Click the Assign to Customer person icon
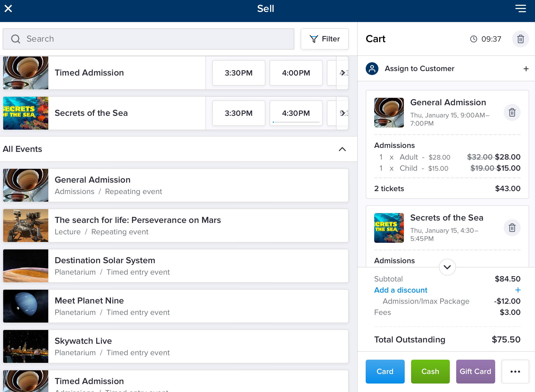Screen dimensions: 535x392 (x=372, y=69)
